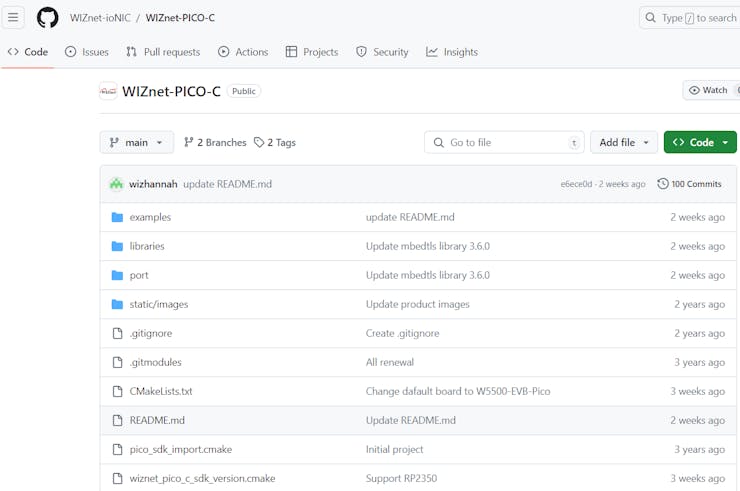Click the GitHub logo icon

[47, 18]
